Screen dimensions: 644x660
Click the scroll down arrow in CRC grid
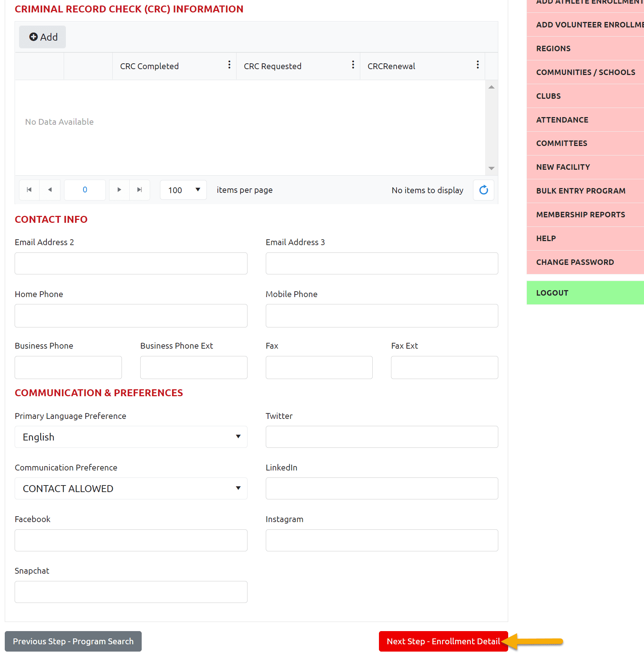[491, 168]
